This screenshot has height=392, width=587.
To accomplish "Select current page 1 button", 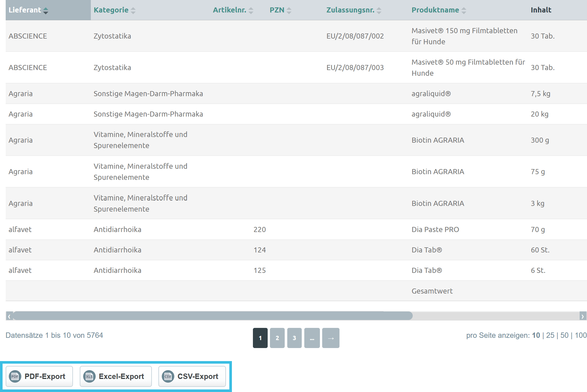I will 260,338.
